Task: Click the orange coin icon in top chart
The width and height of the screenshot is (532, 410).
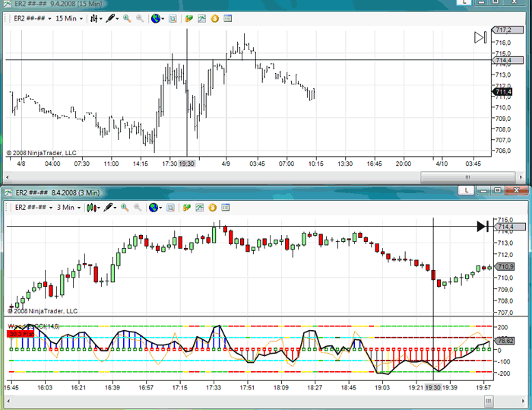Action: click(x=215, y=17)
